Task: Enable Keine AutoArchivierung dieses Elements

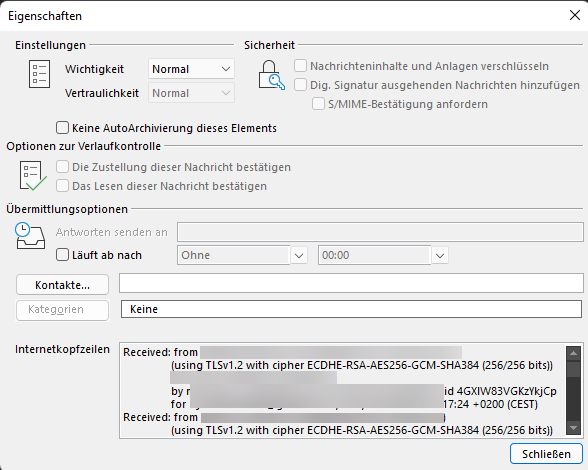Action: tap(62, 128)
